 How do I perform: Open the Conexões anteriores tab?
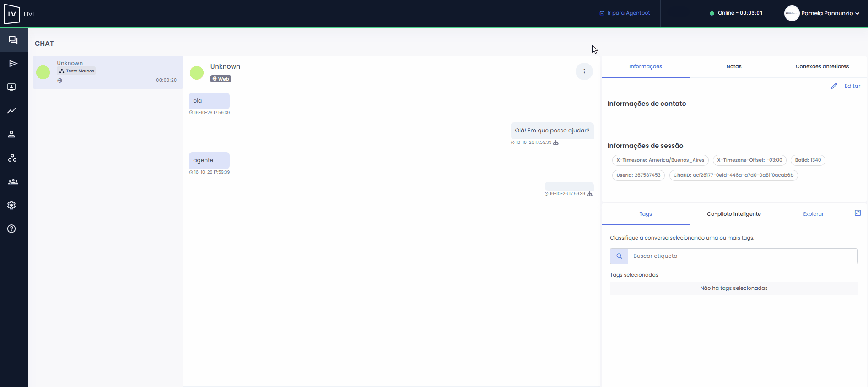point(822,67)
